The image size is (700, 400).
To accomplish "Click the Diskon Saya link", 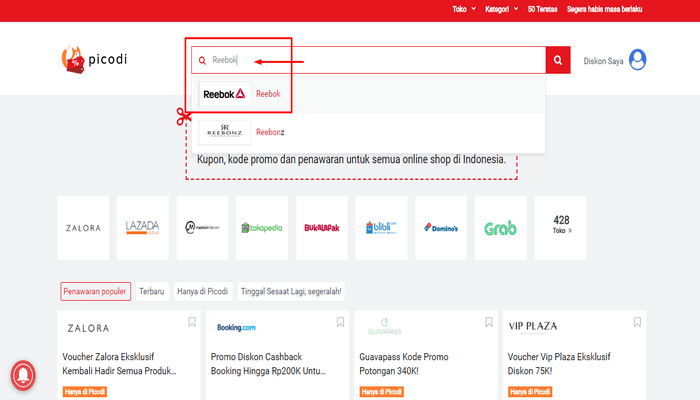I will click(x=603, y=61).
